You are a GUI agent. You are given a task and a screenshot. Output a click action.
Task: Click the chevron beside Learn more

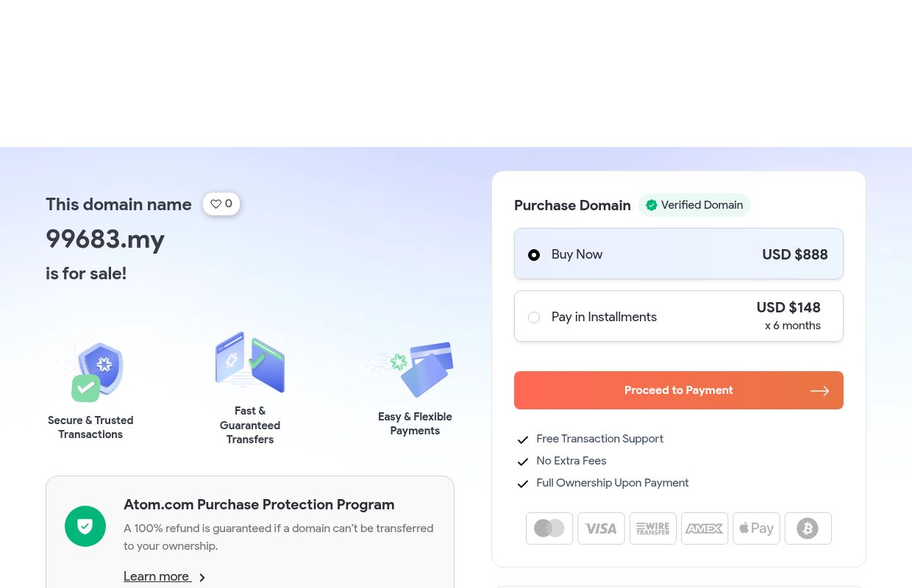[202, 578]
